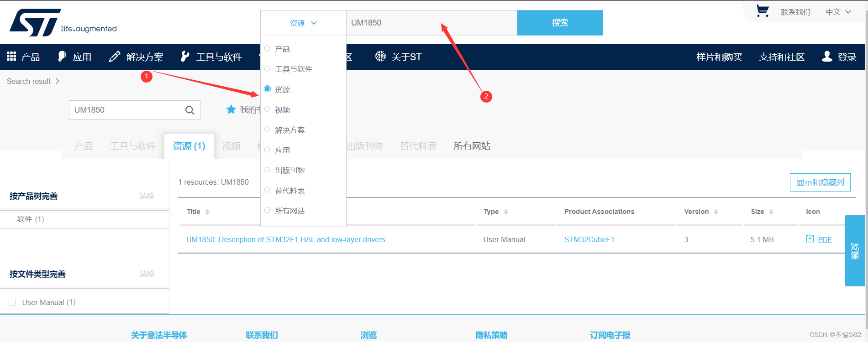Viewport: 868px width, 342px height.
Task: Click the blue star favorites icon
Action: [231, 109]
